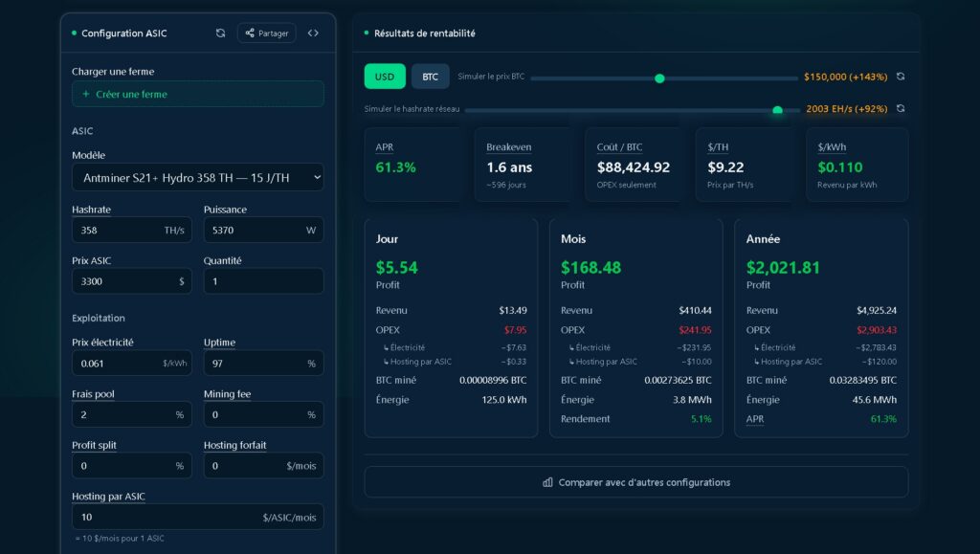Viewport: 980px width, 554px height.
Task: Click the Jour profit $5.54
Action: [397, 268]
